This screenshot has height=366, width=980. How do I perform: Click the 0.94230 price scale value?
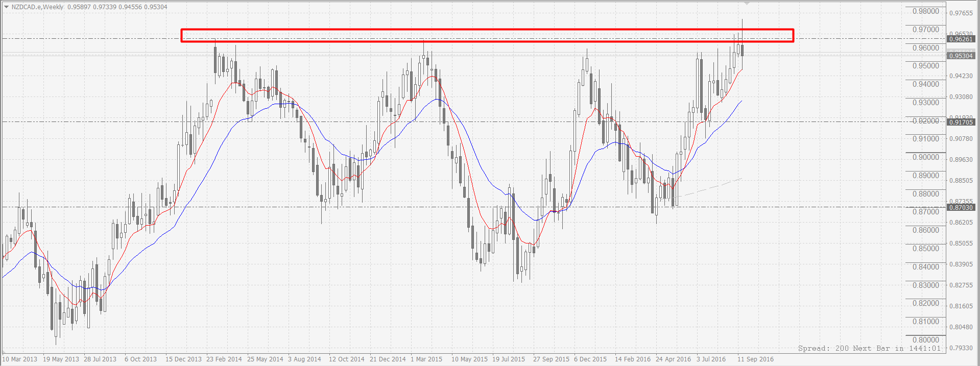click(961, 76)
